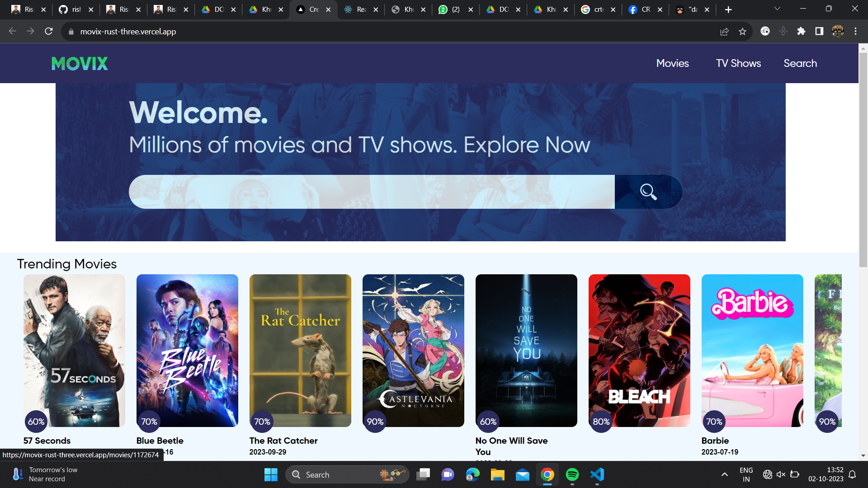This screenshot has width=868, height=488.
Task: Click the Chrome profile avatar
Action: [x=837, y=31]
